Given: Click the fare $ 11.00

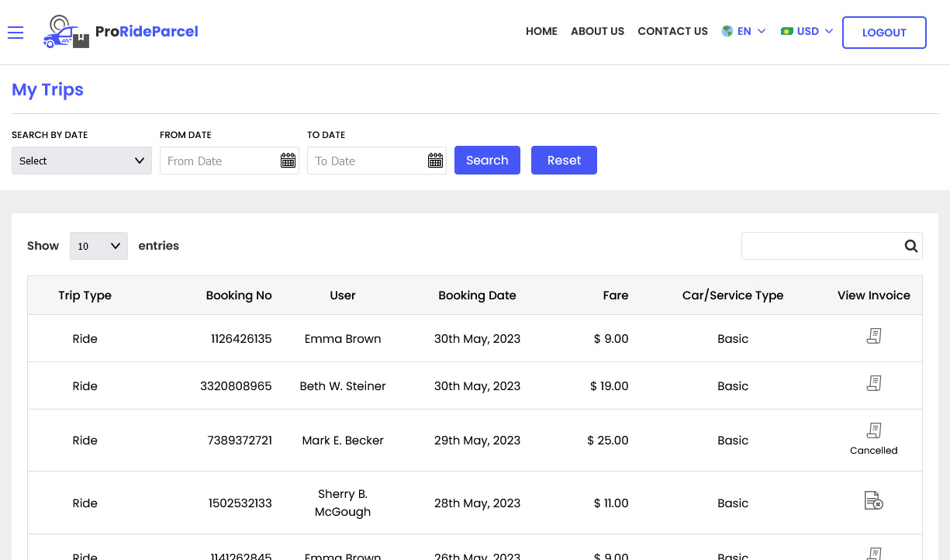Looking at the screenshot, I should [611, 503].
